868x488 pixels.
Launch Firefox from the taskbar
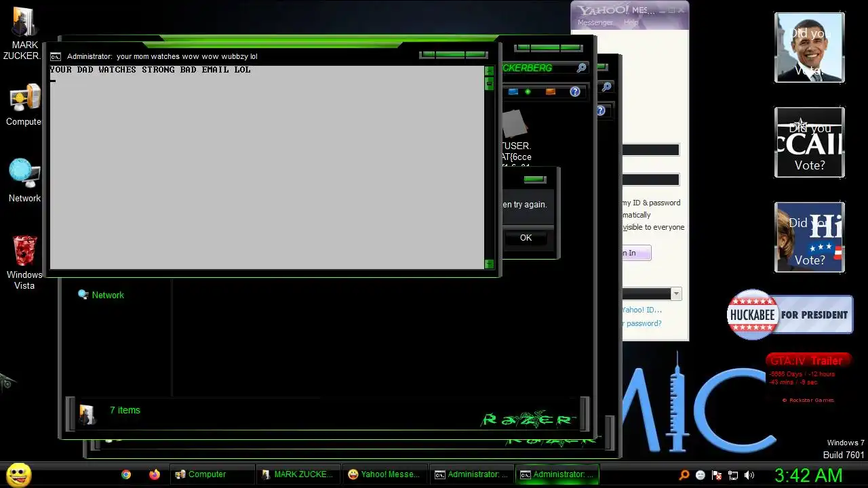point(155,474)
